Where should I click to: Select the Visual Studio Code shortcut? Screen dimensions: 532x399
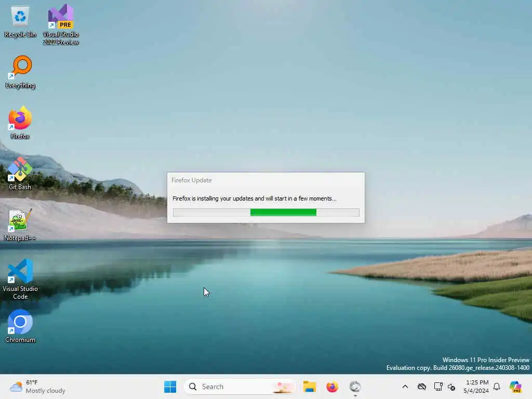(20, 279)
